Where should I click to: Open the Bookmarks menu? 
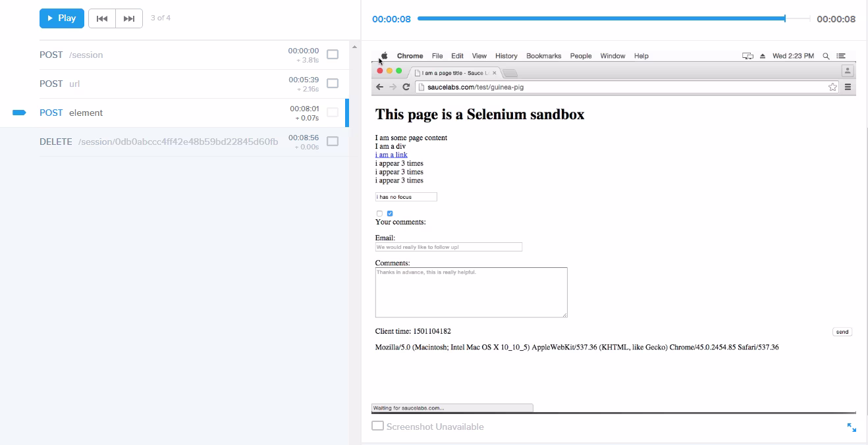[x=544, y=56]
